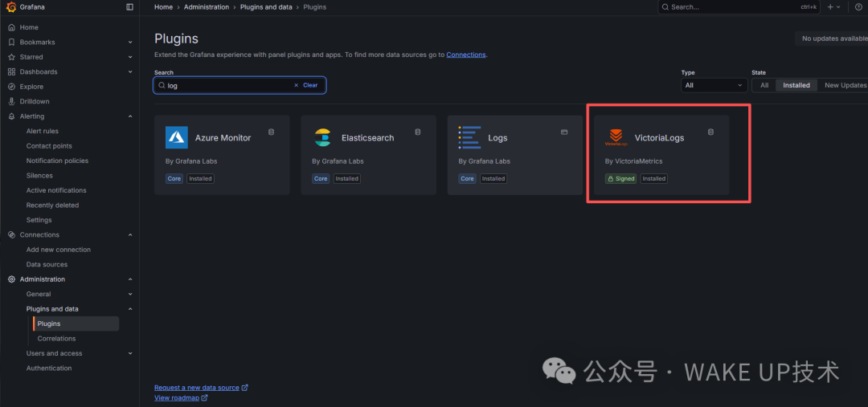
Task: Click the help question mark icon
Action: tap(858, 7)
